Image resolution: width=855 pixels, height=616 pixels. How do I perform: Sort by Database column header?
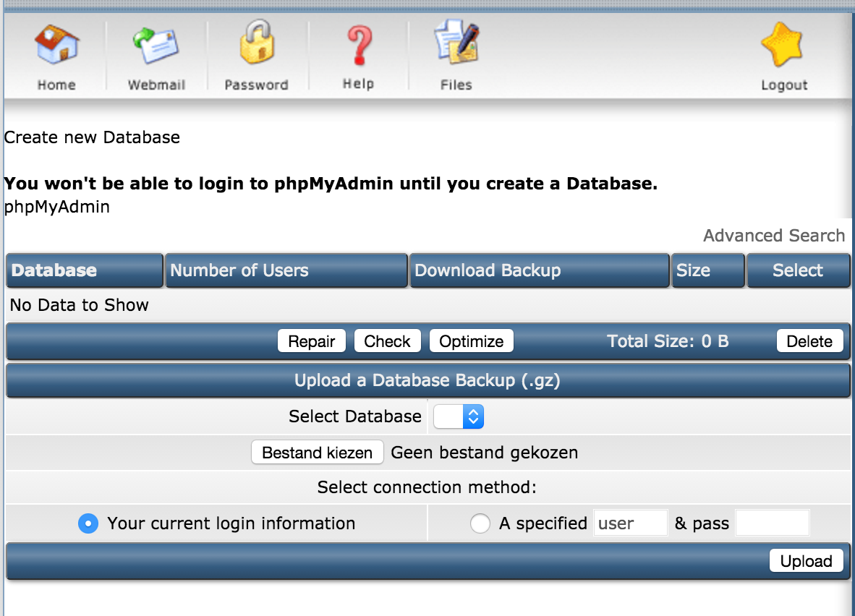point(54,270)
